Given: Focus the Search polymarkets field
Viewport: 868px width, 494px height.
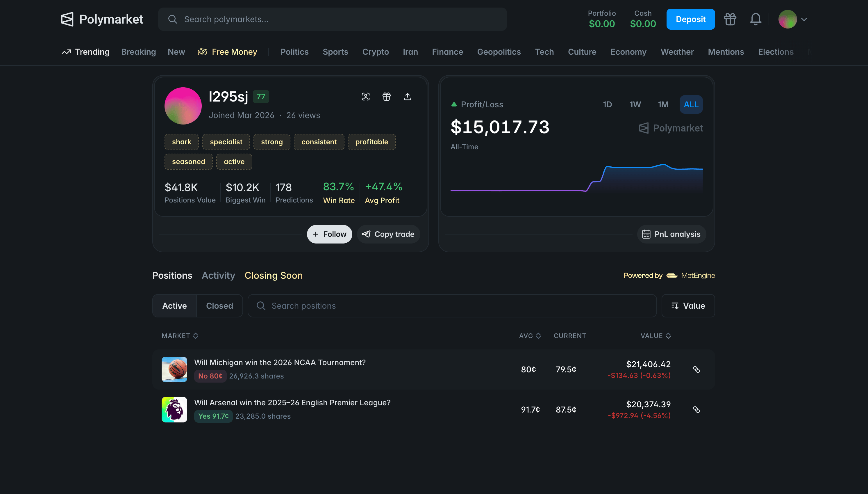Looking at the screenshot, I should (333, 19).
